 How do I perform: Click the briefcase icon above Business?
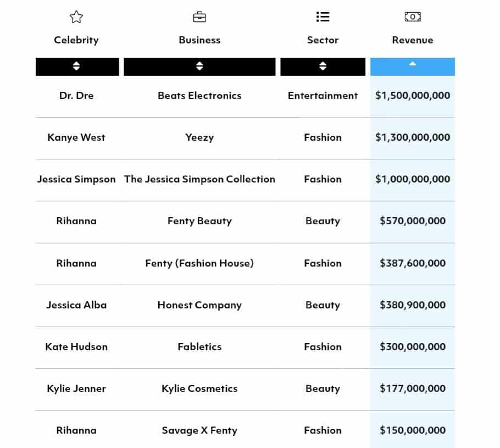point(199,17)
